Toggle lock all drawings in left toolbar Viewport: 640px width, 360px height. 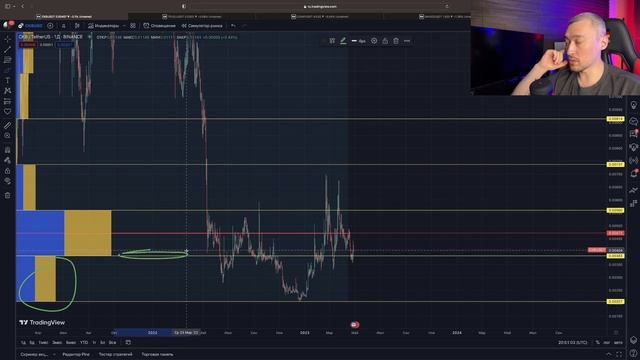[7, 171]
